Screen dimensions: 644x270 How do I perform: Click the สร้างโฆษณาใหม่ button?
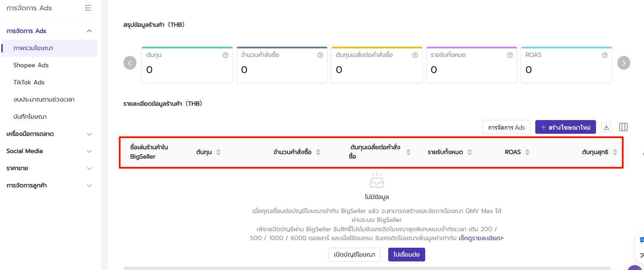(565, 127)
